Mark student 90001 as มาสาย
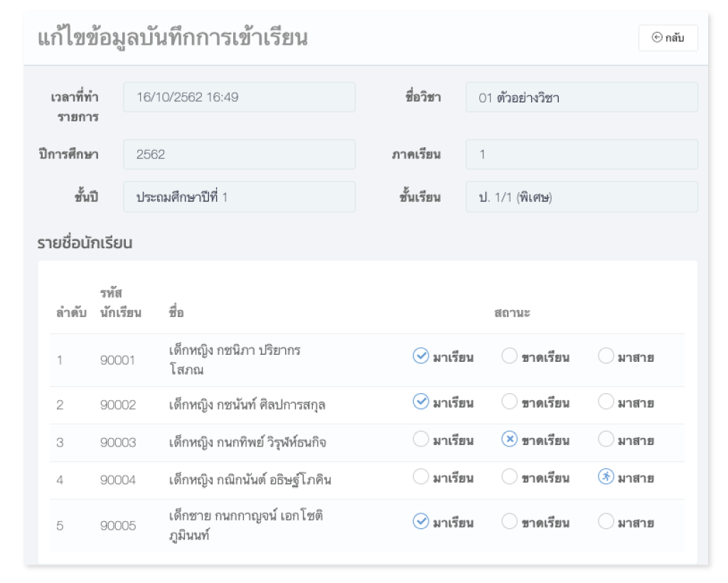Image resolution: width=728 pixels, height=583 pixels. click(605, 356)
